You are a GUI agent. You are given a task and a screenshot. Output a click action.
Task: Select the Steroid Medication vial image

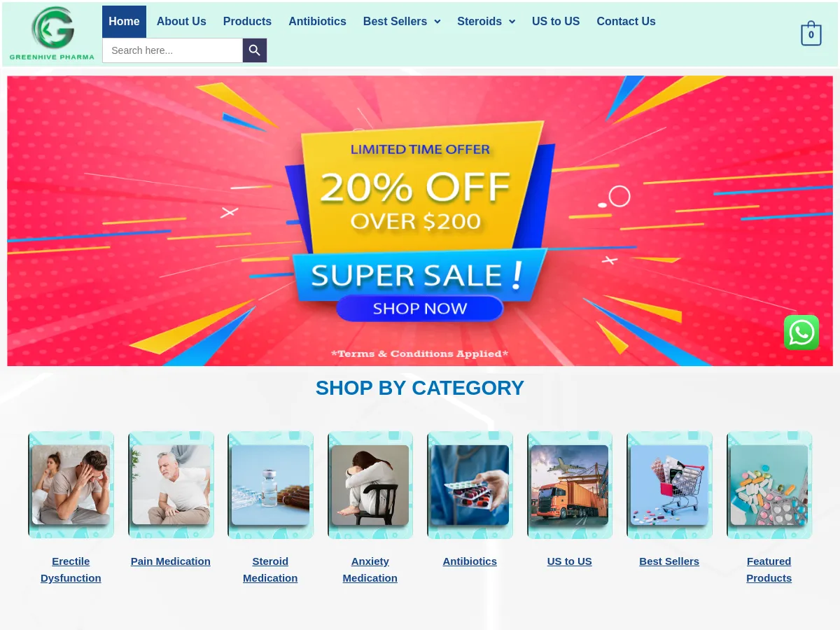tap(270, 484)
